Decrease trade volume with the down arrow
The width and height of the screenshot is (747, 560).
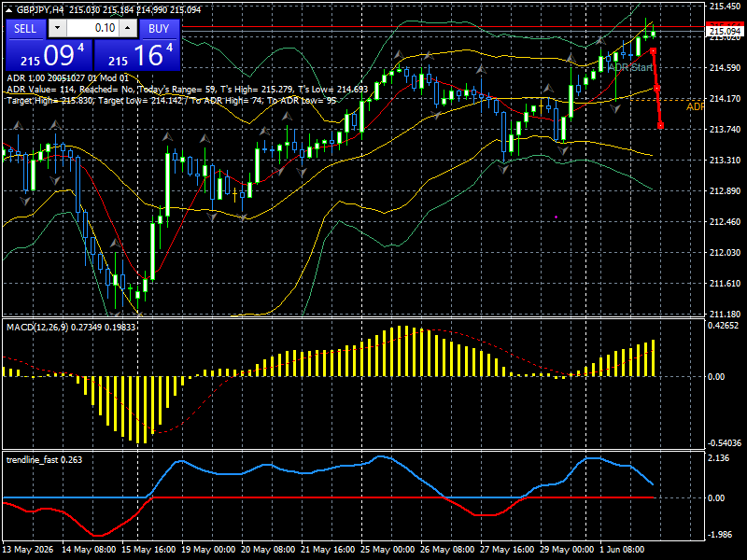(58, 28)
